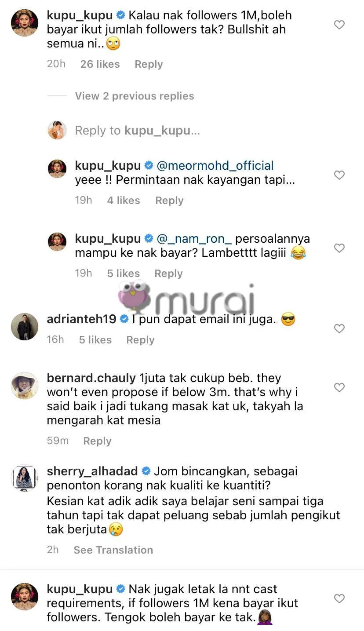Expand View 2 previous replies
The height and width of the screenshot is (631, 364).
click(134, 96)
